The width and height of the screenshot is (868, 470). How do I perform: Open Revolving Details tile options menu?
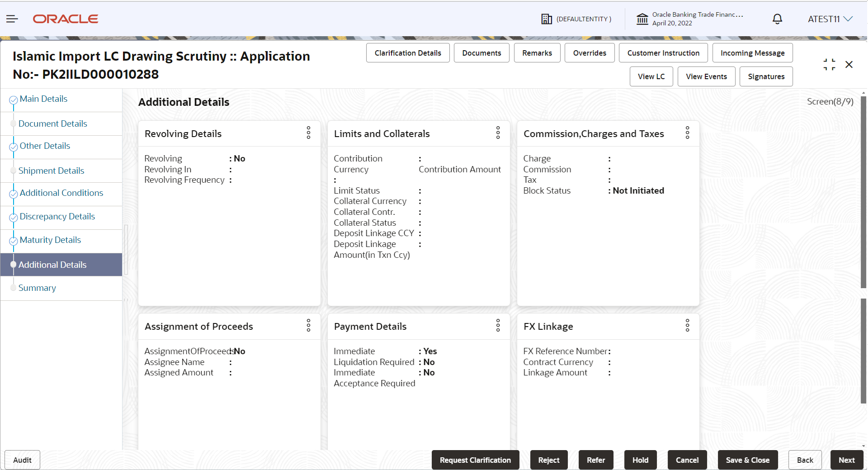coord(308,133)
